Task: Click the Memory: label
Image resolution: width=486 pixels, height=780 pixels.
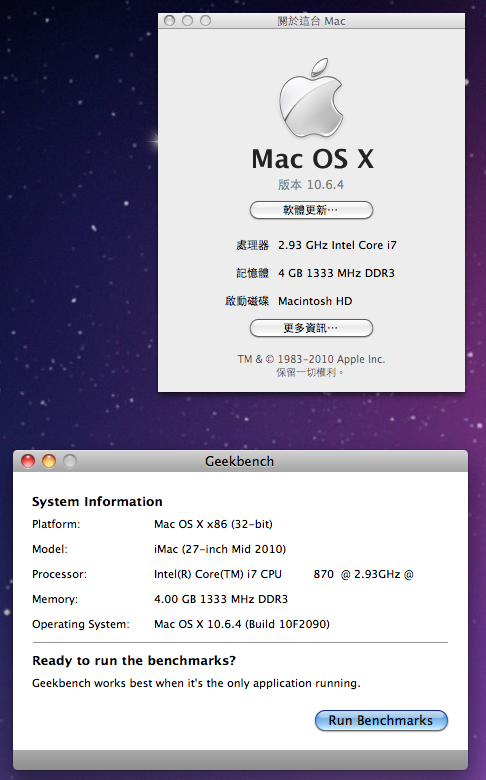Action: (x=55, y=599)
